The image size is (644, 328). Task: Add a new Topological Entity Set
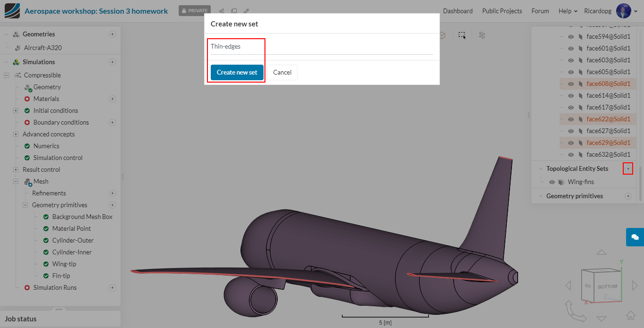[628, 168]
